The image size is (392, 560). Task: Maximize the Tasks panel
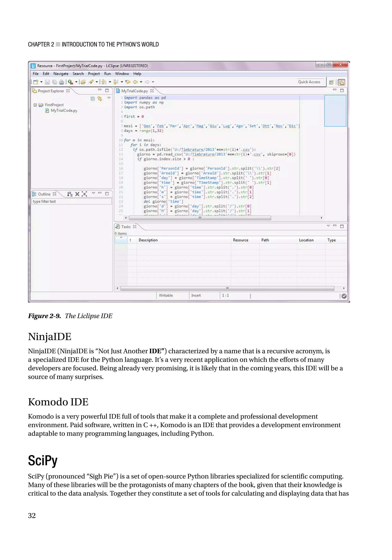342,226
